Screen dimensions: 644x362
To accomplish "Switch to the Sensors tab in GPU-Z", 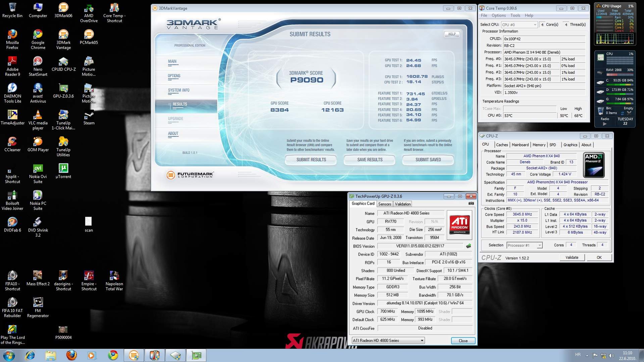I will click(385, 204).
